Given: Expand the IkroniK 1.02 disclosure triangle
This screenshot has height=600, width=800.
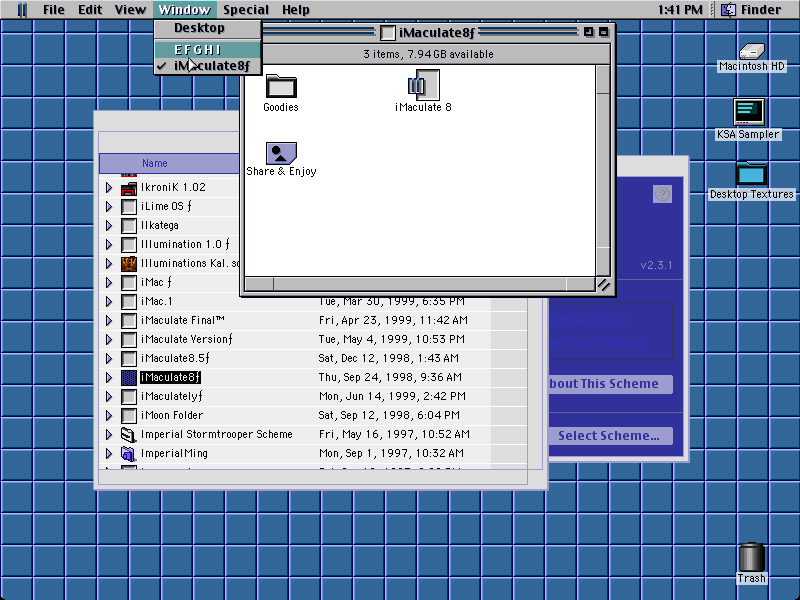Looking at the screenshot, I should [x=109, y=188].
